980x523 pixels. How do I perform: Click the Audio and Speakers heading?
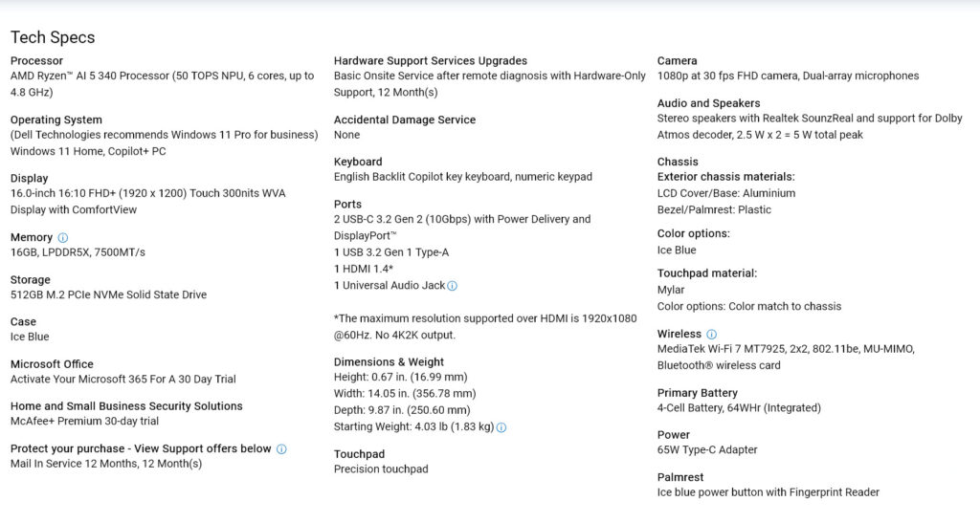click(708, 103)
